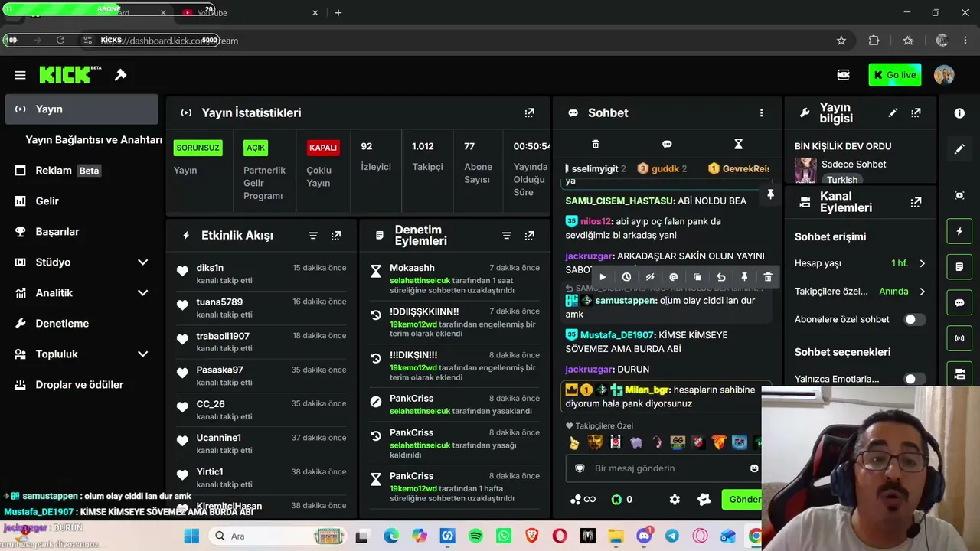980x551 pixels.
Task: Pop out the Yayın bilgisi panel
Action: [916, 112]
